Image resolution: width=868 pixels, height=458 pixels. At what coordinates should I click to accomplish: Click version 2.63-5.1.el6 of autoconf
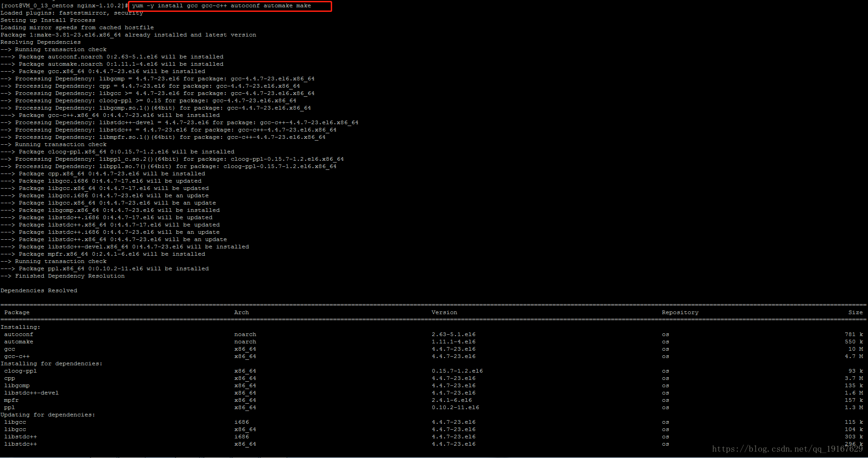click(454, 335)
